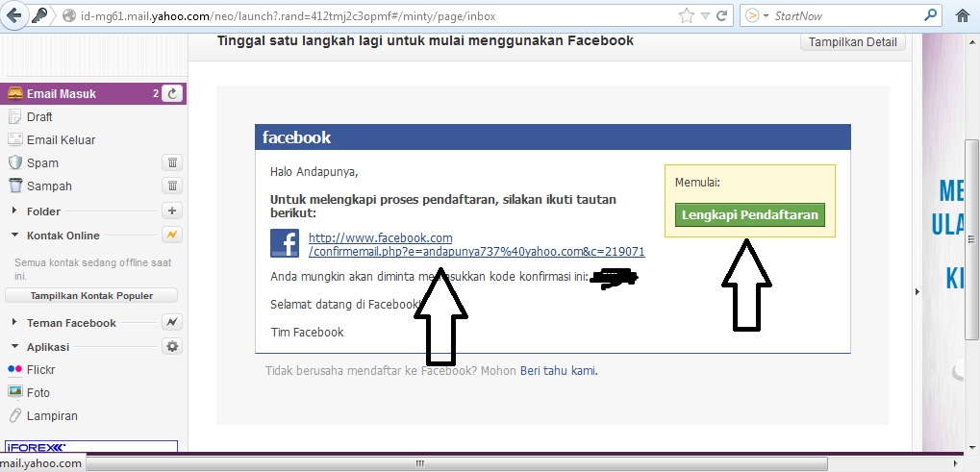Click the Kontak Online messenger status icon
The image size is (980, 472).
click(x=172, y=235)
